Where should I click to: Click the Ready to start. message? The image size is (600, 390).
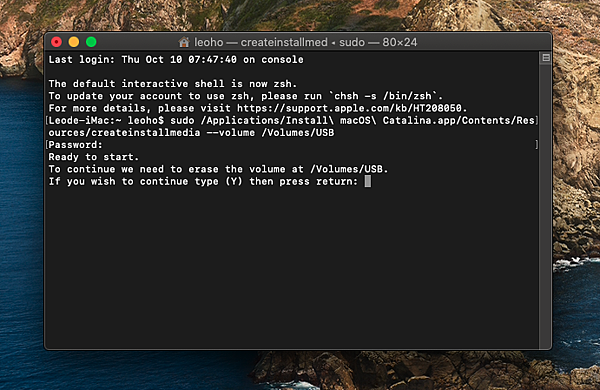(93, 157)
